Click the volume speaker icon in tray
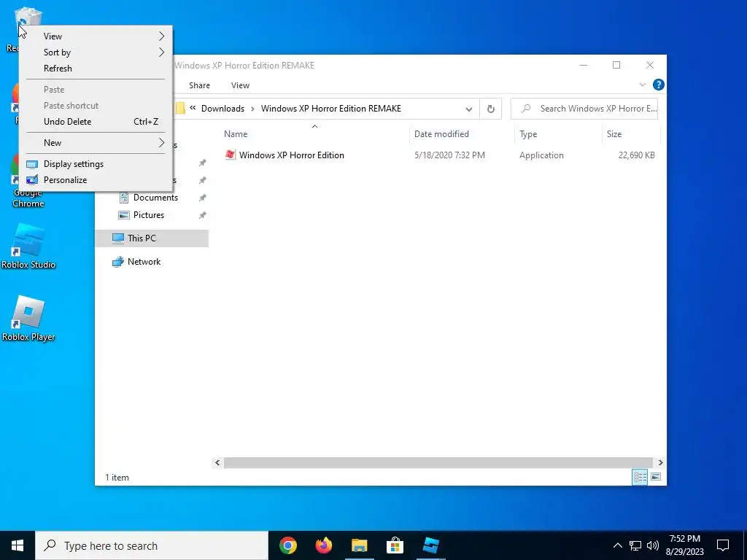The width and height of the screenshot is (747, 560). tap(653, 545)
